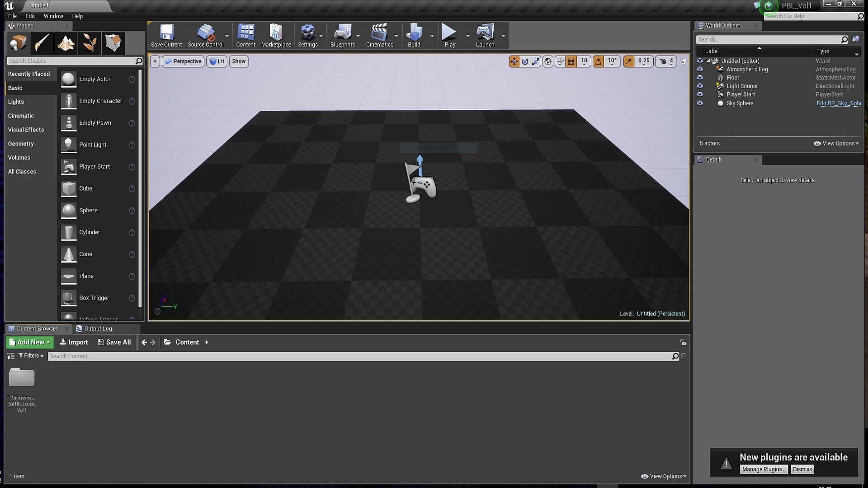Viewport: 868px width, 488px height.
Task: Switch to the Output Log tab
Action: (98, 329)
